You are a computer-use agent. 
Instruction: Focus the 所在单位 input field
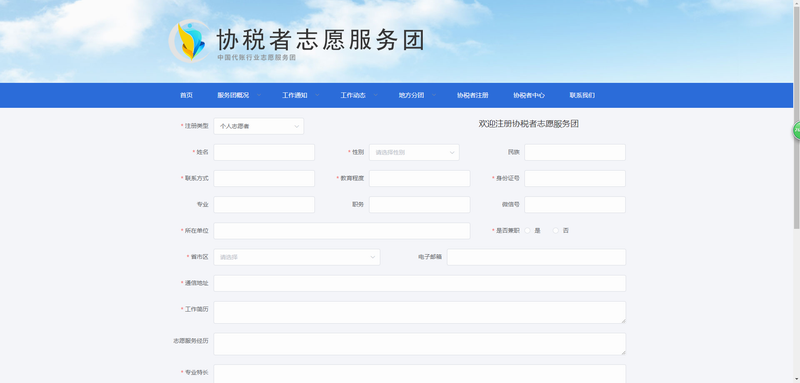coord(342,231)
